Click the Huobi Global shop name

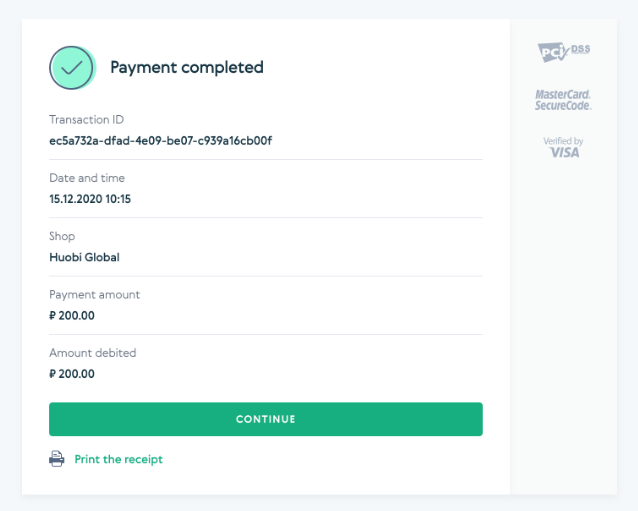point(84,257)
